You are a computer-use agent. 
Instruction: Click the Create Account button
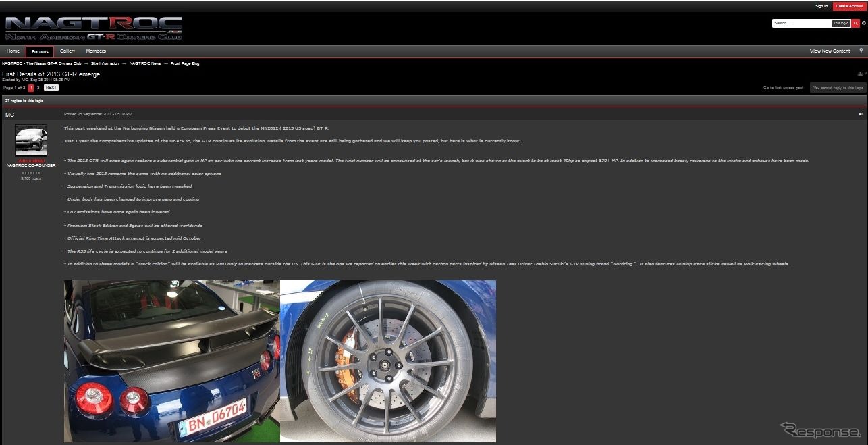[849, 6]
